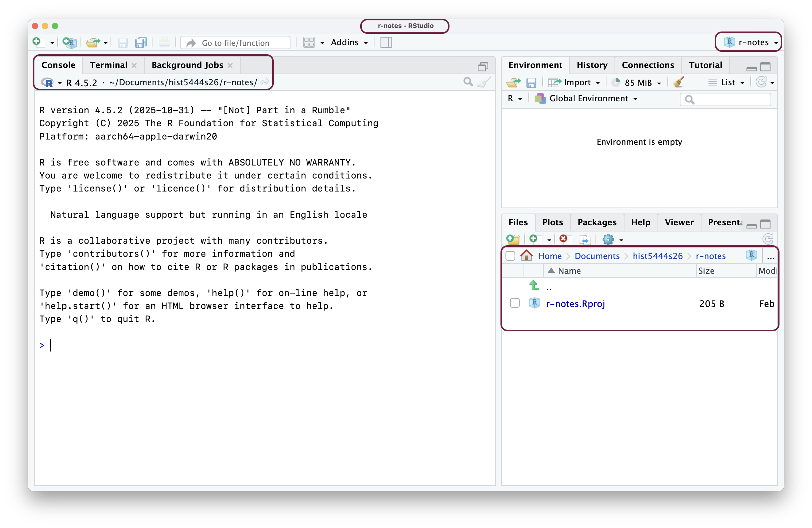Refresh the file listing

768,239
